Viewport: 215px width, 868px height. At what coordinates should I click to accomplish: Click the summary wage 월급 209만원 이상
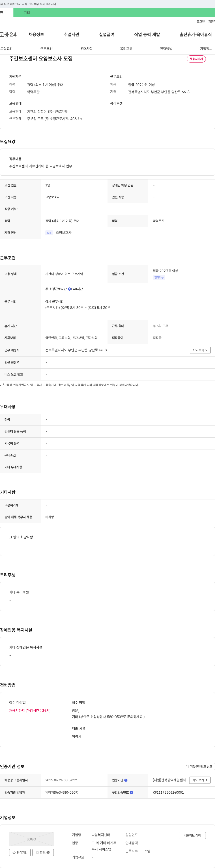(x=142, y=84)
